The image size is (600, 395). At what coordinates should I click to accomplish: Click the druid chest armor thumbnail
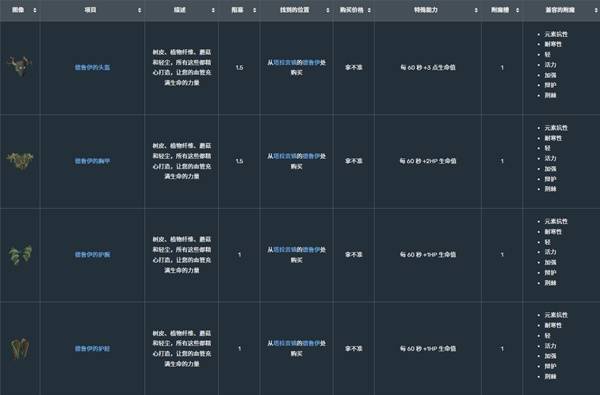click(20, 161)
